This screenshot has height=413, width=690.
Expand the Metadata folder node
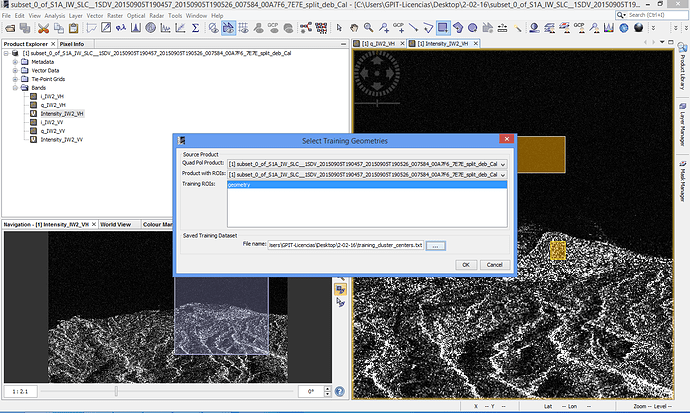15,62
